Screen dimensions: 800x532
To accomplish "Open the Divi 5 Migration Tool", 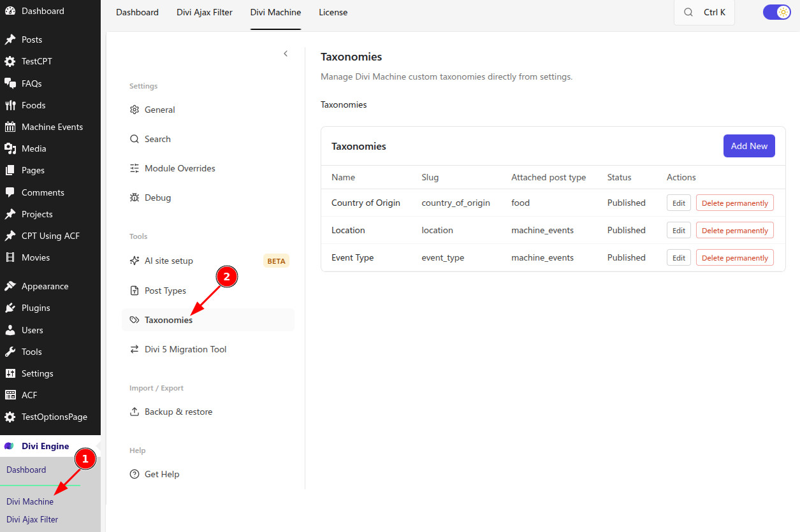I will click(x=208, y=349).
